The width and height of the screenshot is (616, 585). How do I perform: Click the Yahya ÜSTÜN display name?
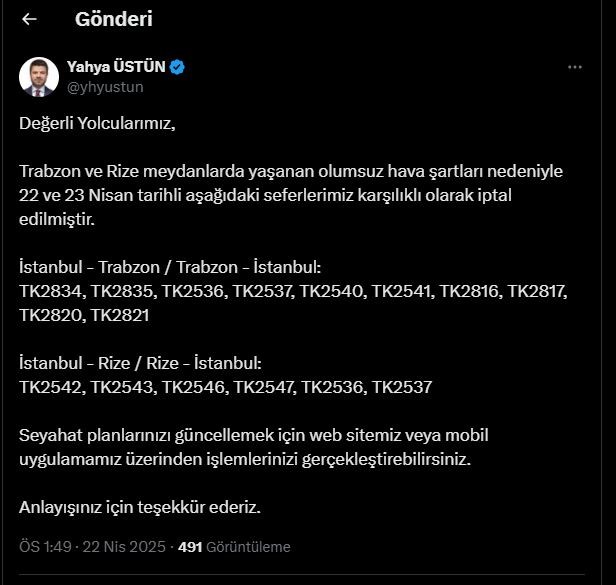(x=116, y=67)
